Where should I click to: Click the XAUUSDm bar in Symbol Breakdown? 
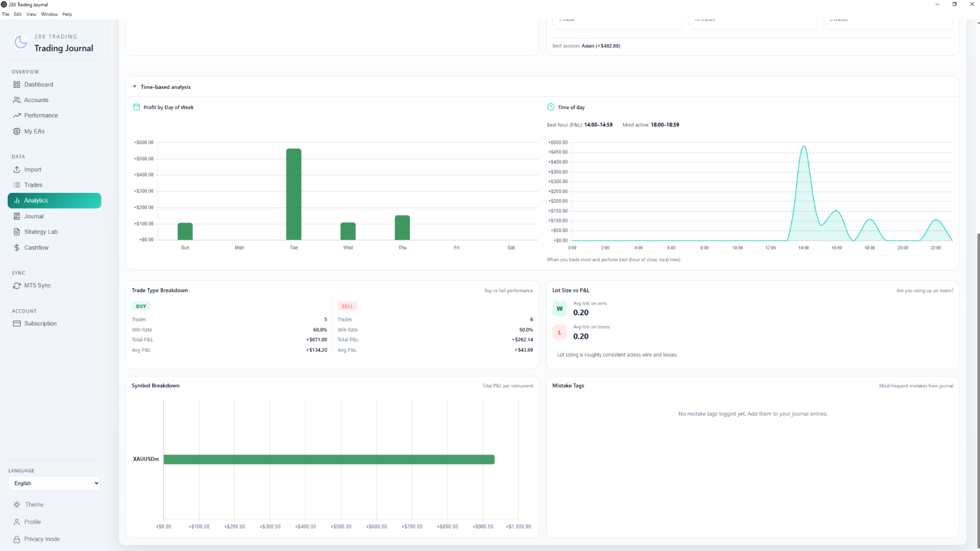pos(329,460)
